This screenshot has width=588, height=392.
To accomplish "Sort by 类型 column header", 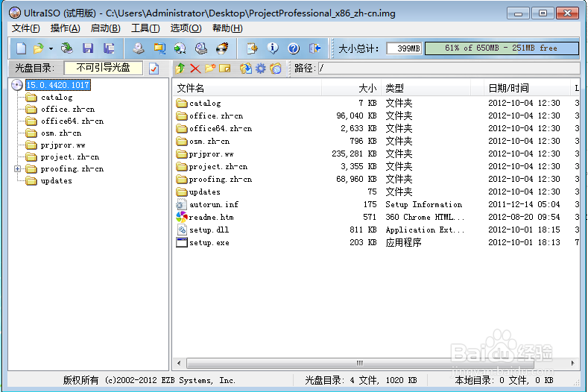I will [x=426, y=88].
